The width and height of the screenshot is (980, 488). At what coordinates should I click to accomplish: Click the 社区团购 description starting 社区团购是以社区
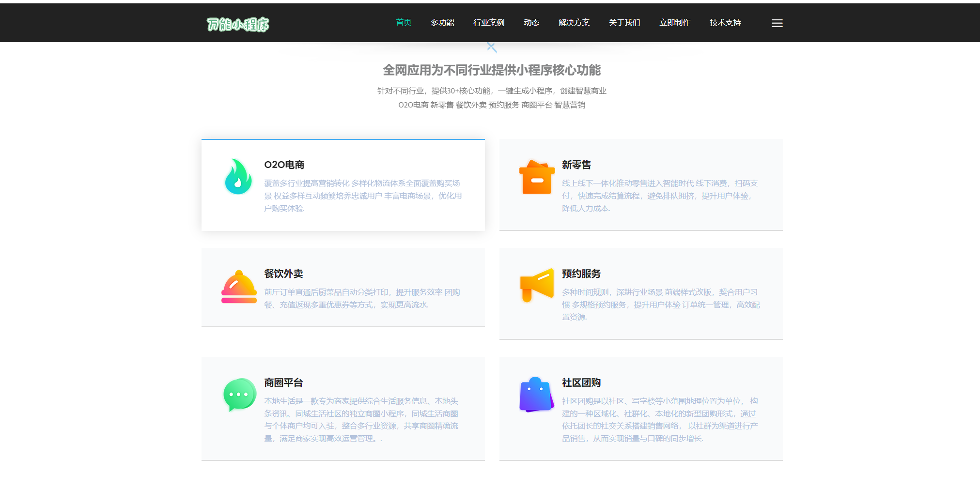(660, 420)
